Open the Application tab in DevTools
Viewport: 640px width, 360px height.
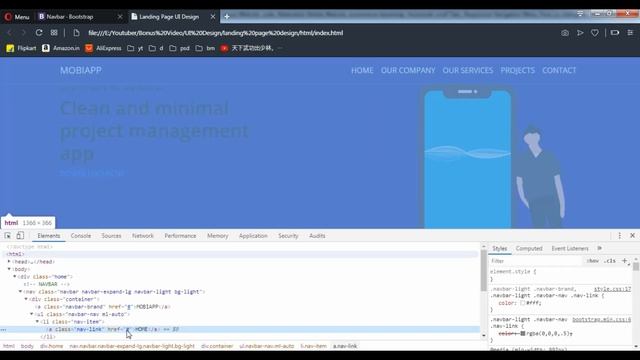(x=253, y=236)
